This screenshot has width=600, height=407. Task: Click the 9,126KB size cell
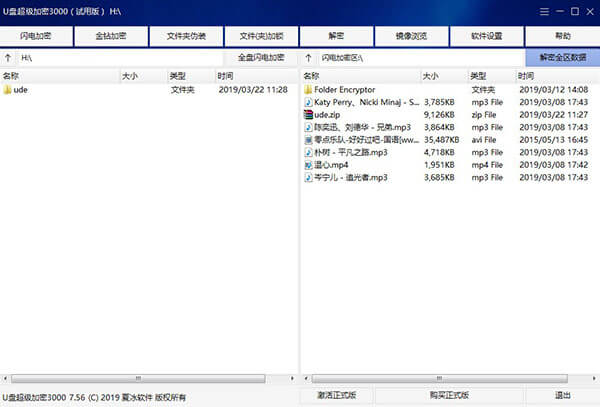pos(439,115)
